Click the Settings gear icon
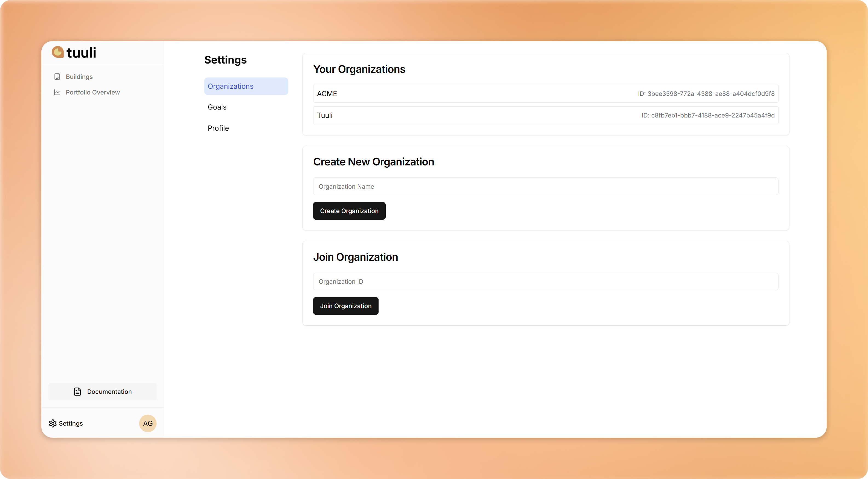This screenshot has height=479, width=868. click(x=53, y=423)
